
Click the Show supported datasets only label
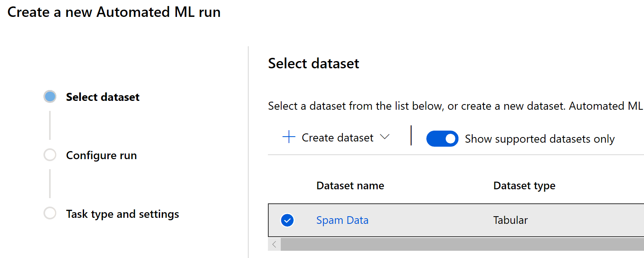point(539,139)
